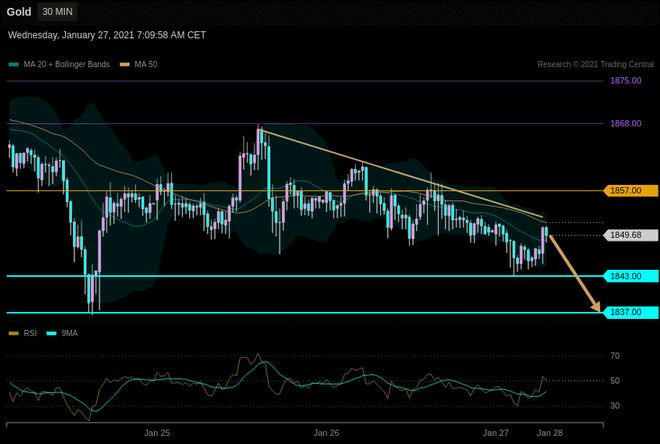The image size is (660, 444).
Task: Select the 'RSI' legend label
Action: click(x=30, y=333)
